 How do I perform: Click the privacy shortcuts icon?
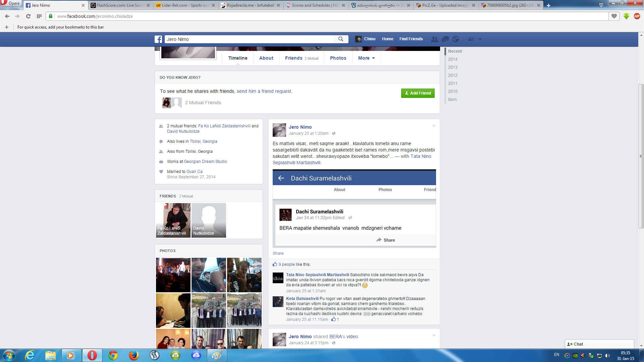coord(471,39)
